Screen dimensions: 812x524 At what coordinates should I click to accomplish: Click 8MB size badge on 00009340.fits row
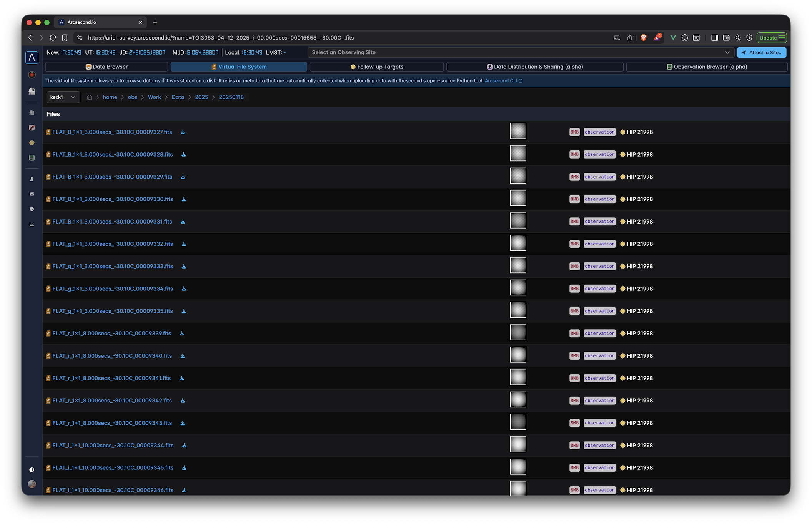574,356
